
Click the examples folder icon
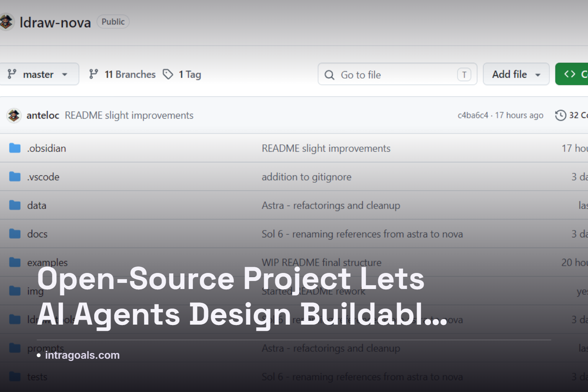pyautogui.click(x=15, y=262)
